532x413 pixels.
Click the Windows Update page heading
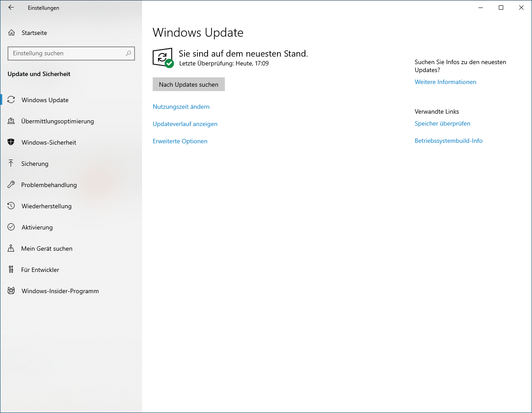198,33
